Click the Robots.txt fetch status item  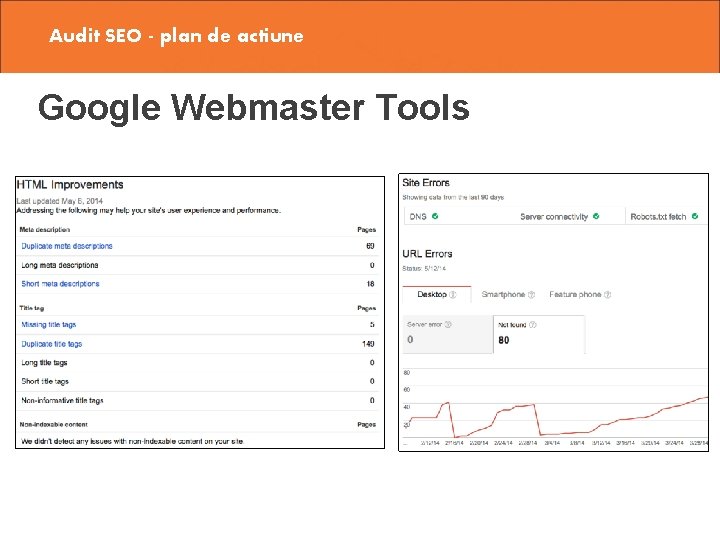664,216
